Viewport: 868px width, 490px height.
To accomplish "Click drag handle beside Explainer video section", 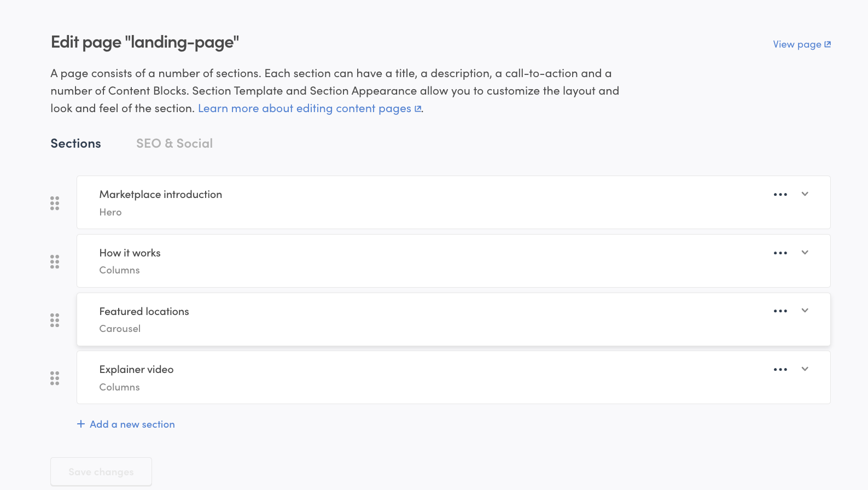I will point(55,378).
